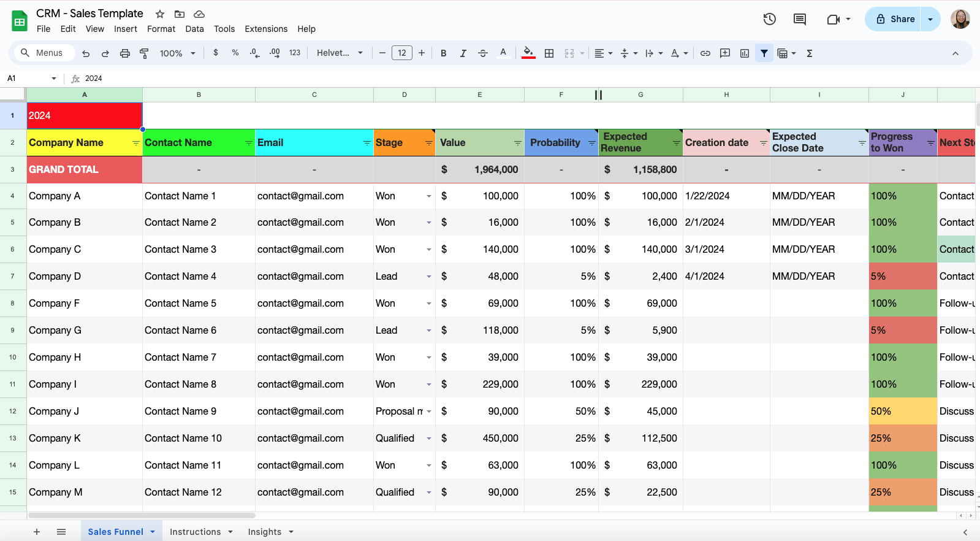Open the Stage column filter dropdown
980x541 pixels.
pos(428,143)
